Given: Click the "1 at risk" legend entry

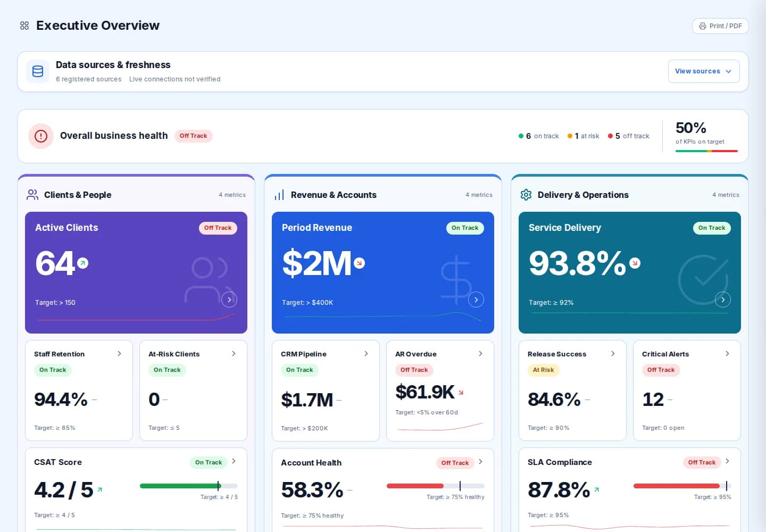Looking at the screenshot, I should click(583, 136).
